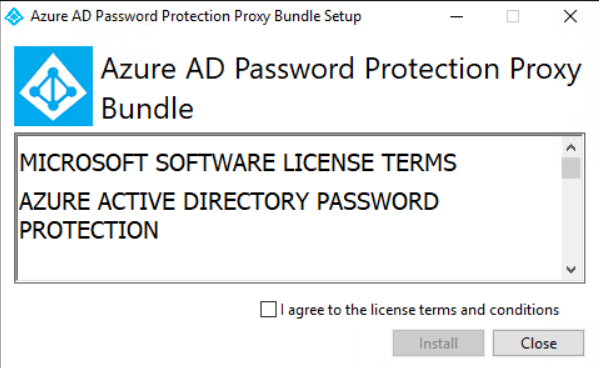Click the license text scroll down arrow

571,269
